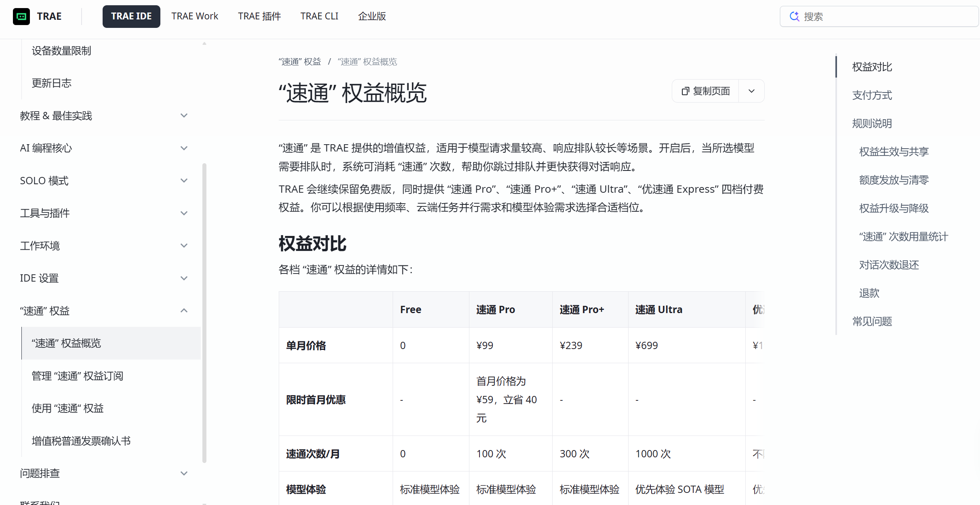Click the 权益对比 section heading
The image size is (980, 505).
pos(313,244)
